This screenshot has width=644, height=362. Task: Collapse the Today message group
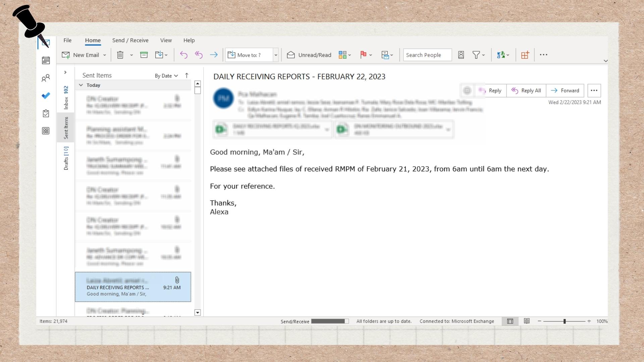(81, 85)
